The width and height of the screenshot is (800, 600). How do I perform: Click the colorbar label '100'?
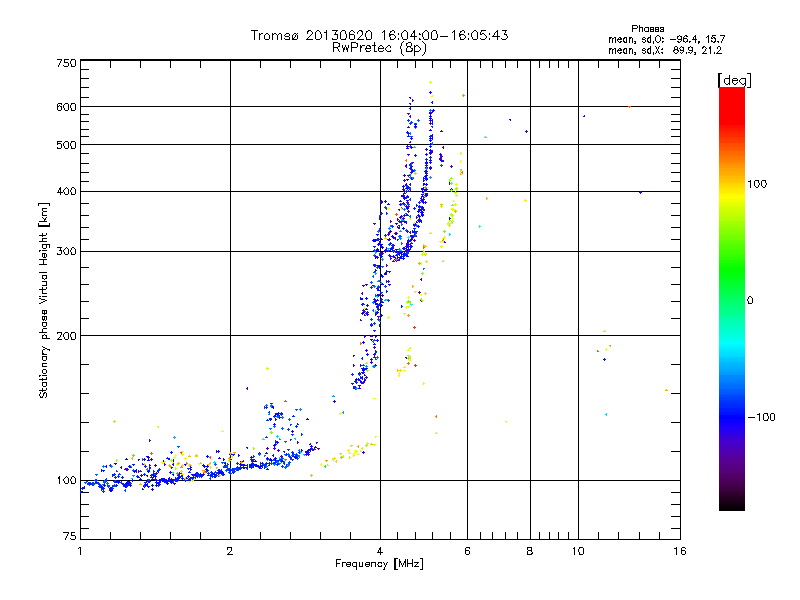tap(757, 184)
